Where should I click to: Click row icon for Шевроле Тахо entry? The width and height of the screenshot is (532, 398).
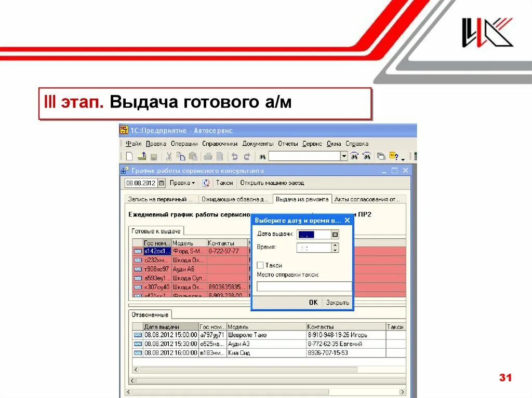point(138,335)
